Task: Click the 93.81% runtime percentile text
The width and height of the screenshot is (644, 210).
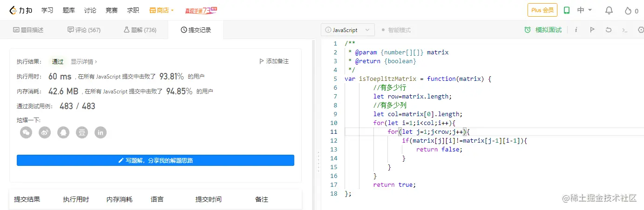Action: pos(171,76)
